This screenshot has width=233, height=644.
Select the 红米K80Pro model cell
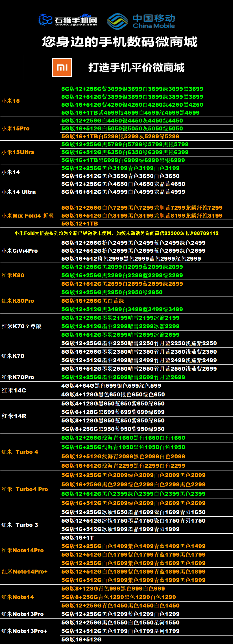(x=30, y=301)
